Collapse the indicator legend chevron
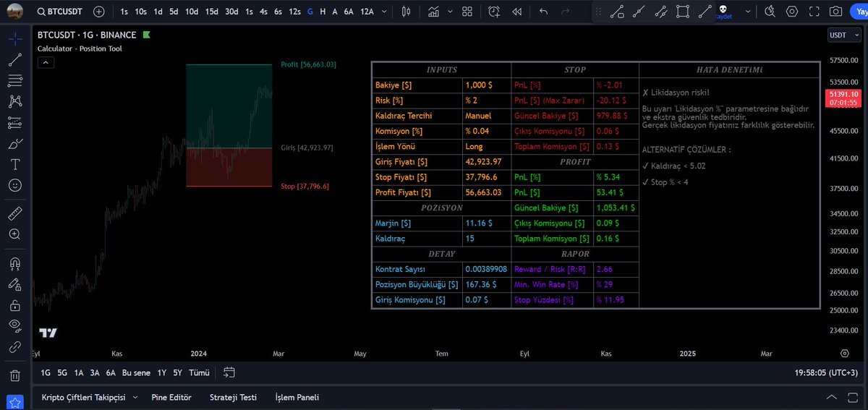This screenshot has width=868, height=410. coord(45,62)
